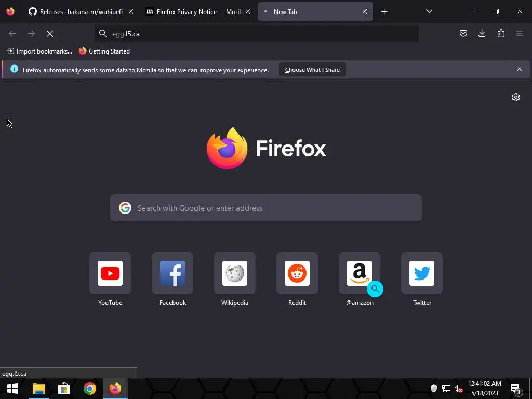The image size is (532, 399).
Task: Click the muted volume tray icon
Action: (x=458, y=389)
